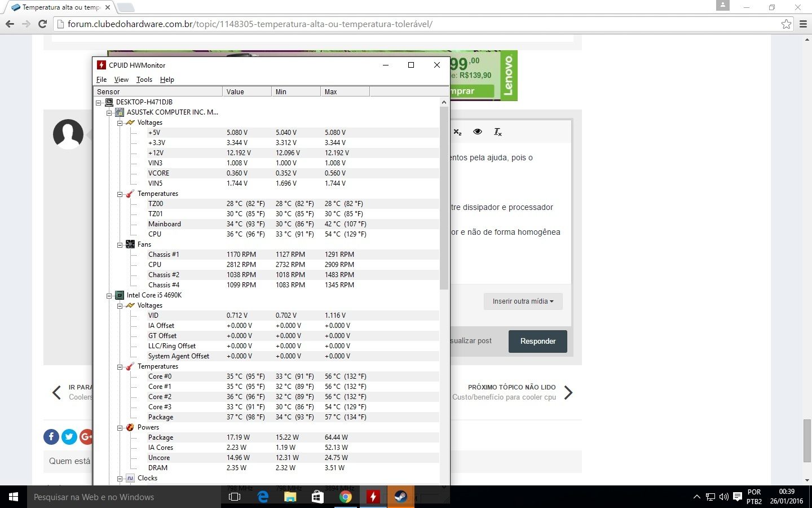812x508 pixels.
Task: Click the Min column header
Action: 296,91
